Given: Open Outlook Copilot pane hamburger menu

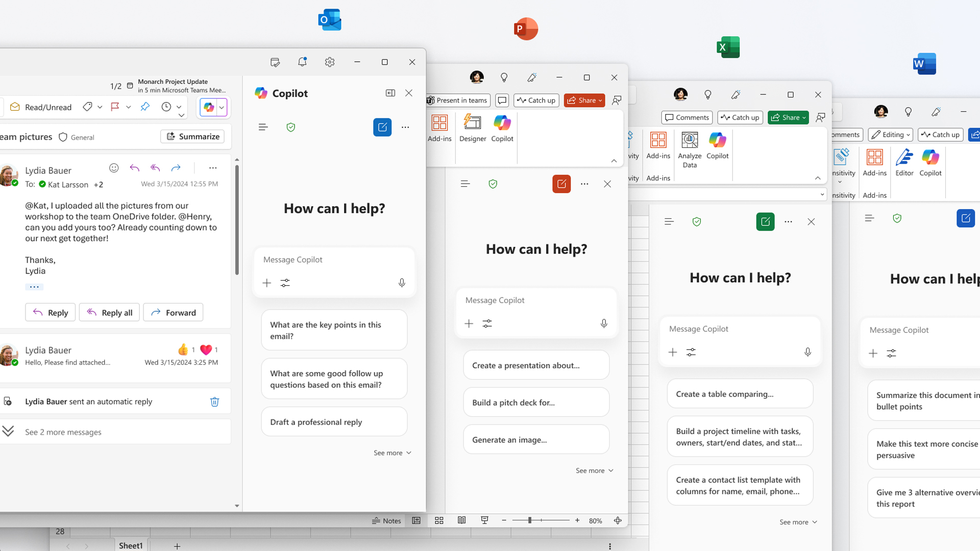Looking at the screenshot, I should pyautogui.click(x=263, y=127).
